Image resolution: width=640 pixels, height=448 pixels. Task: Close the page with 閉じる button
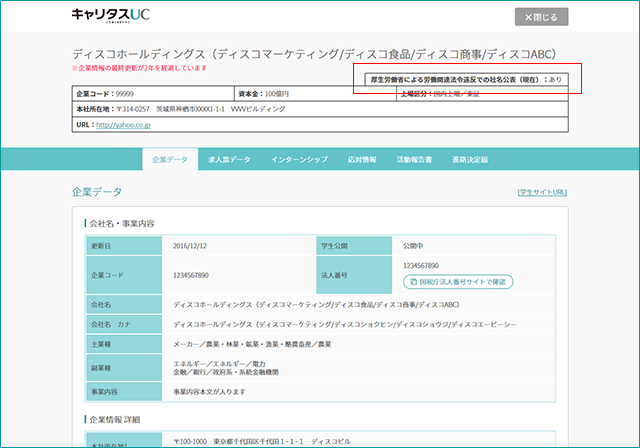[x=541, y=17]
